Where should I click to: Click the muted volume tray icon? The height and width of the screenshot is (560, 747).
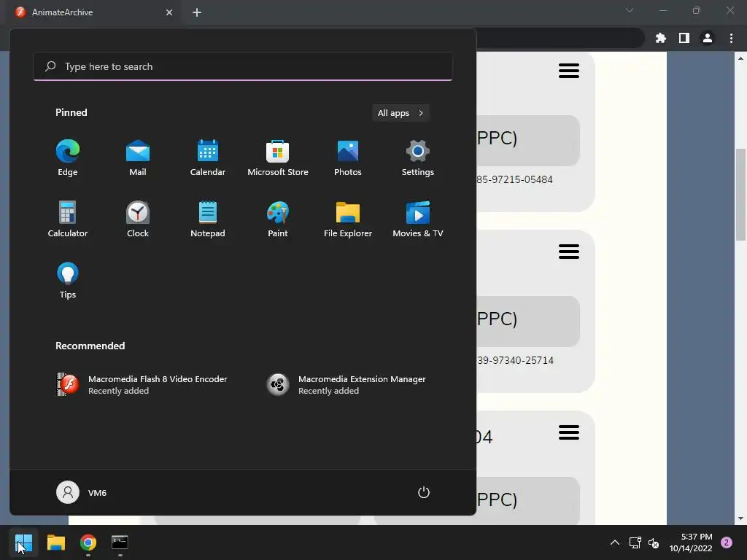tap(654, 542)
